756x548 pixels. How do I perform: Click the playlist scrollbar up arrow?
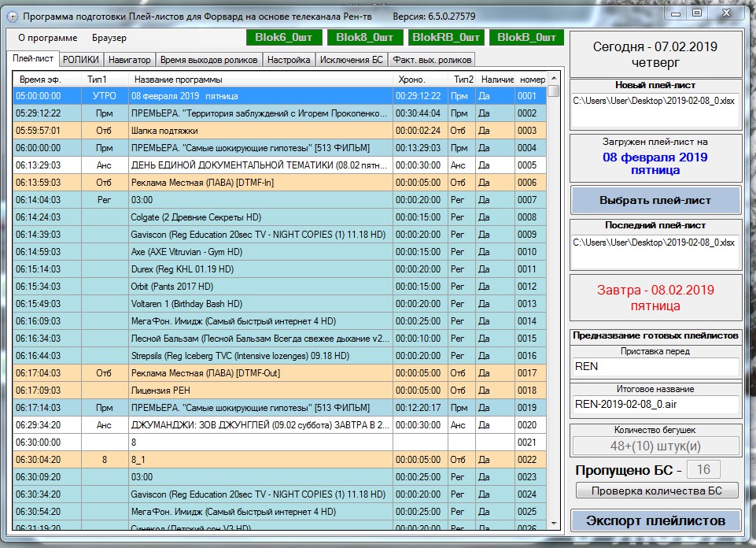[554, 80]
